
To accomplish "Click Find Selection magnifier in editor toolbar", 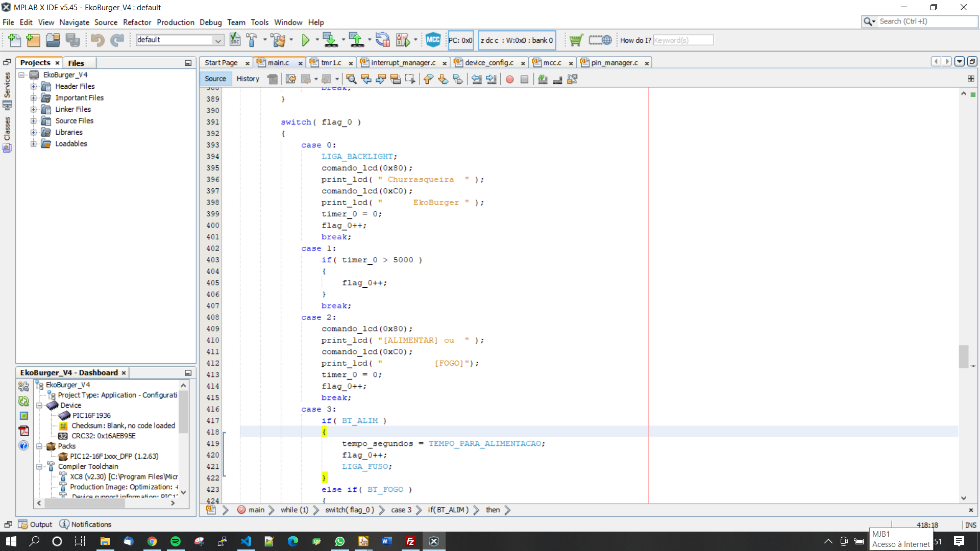I will [x=351, y=79].
